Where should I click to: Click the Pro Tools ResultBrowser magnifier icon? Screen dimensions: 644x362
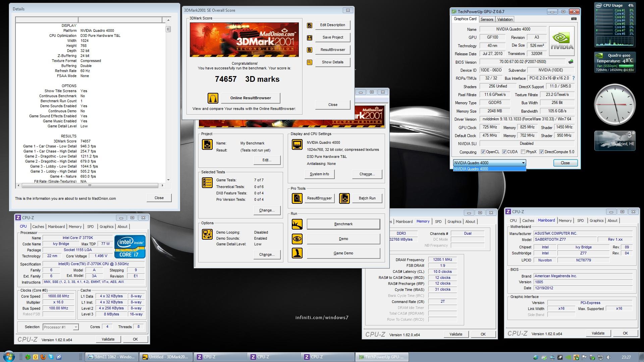297,198
